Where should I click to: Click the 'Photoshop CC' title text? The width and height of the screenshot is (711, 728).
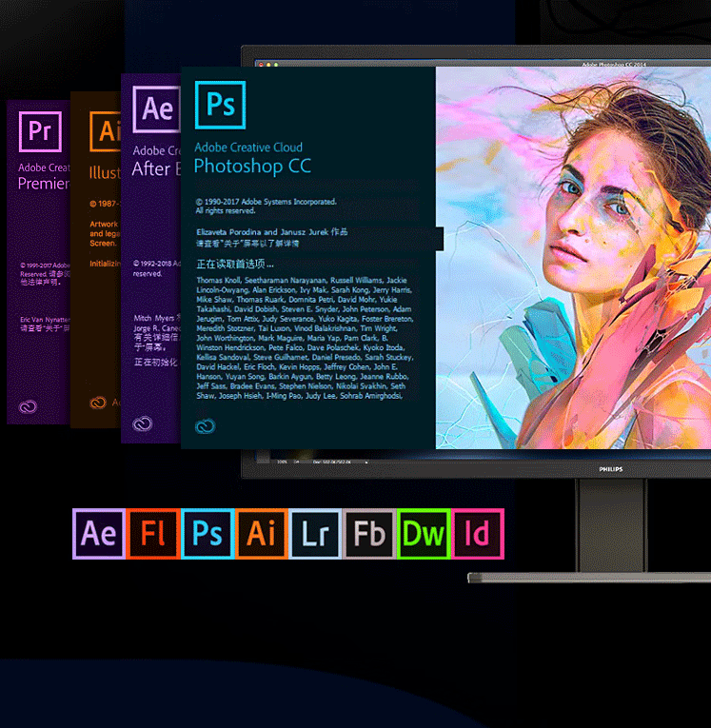pyautogui.click(x=252, y=166)
